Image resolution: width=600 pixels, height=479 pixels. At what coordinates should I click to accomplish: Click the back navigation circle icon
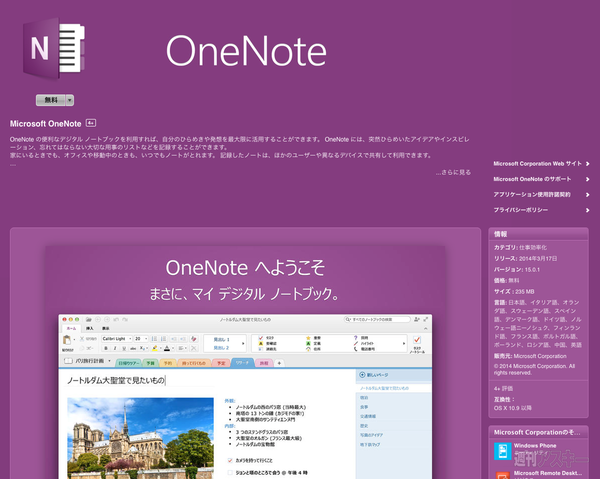tap(98, 319)
